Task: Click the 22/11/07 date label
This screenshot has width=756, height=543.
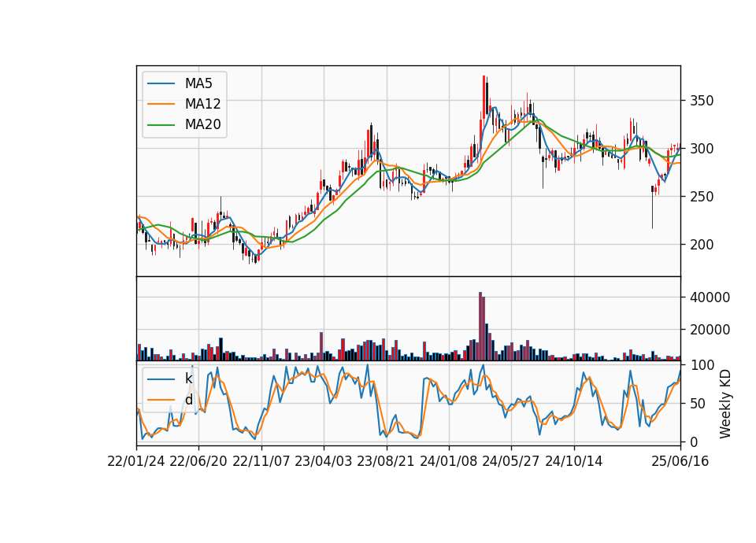Action: (x=261, y=461)
